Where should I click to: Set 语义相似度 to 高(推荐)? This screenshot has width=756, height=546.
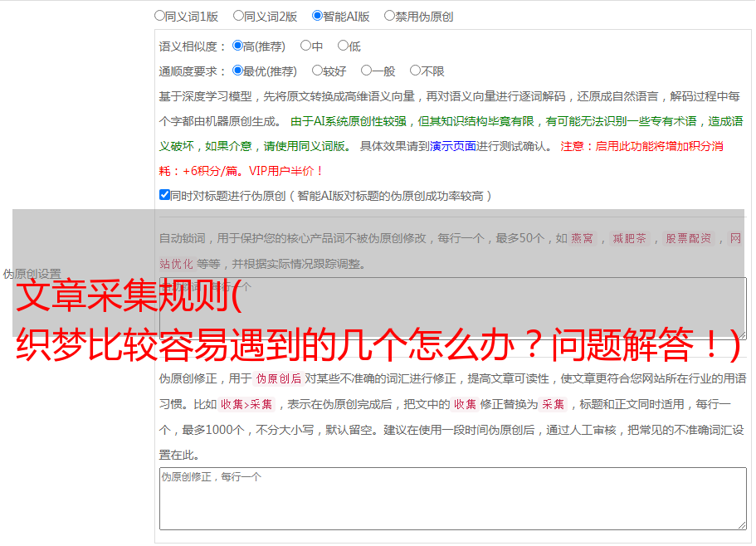click(x=238, y=46)
